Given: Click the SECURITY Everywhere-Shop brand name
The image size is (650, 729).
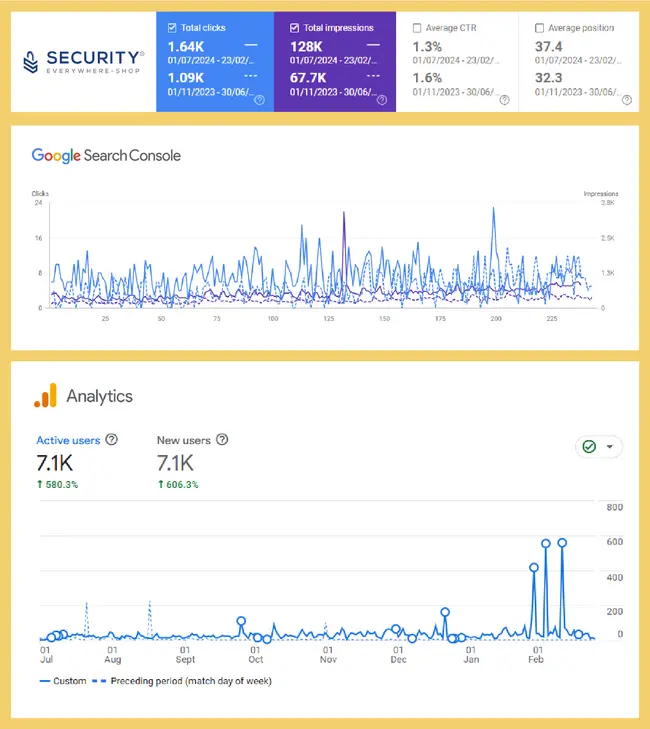Looking at the screenshot, I should 95,62.
